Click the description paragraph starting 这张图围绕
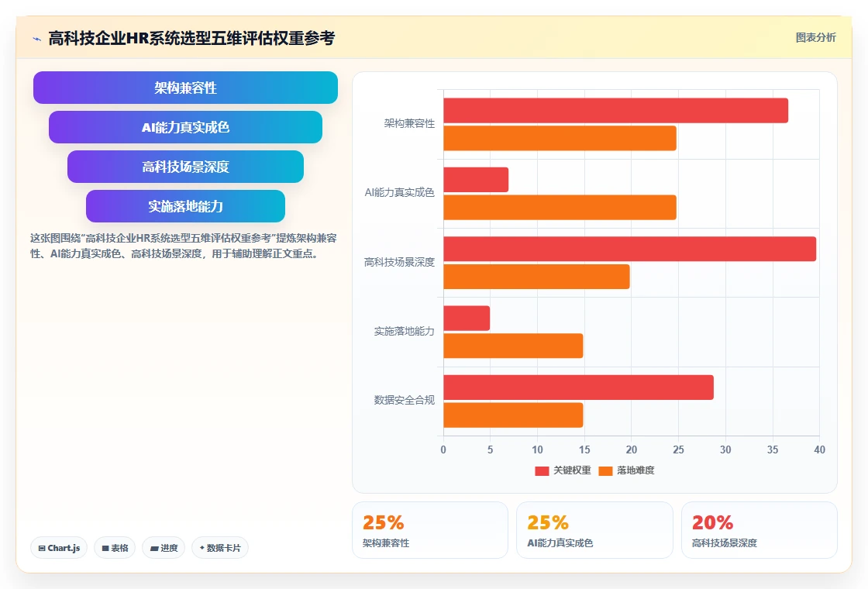The height and width of the screenshot is (589, 868). point(183,246)
